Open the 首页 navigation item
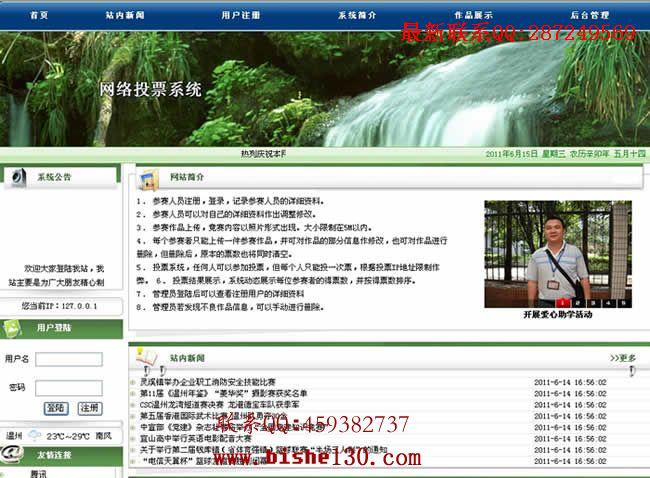The width and height of the screenshot is (650, 478). (39, 15)
